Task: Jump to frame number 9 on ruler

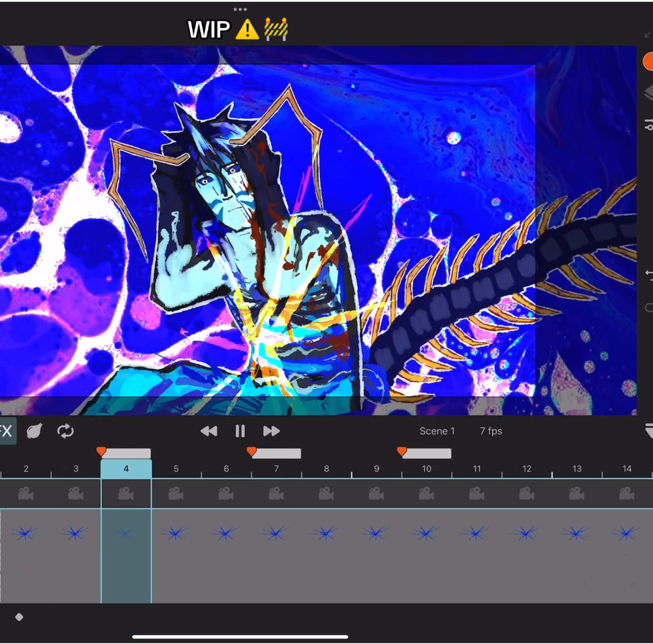Action: pos(377,469)
